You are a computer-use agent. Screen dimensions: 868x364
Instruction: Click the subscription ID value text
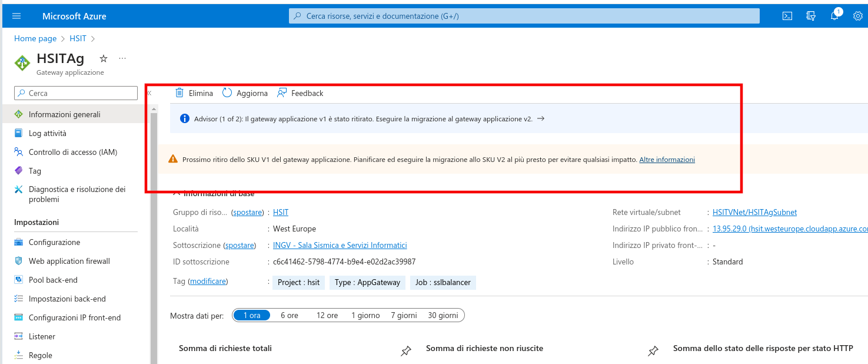pyautogui.click(x=344, y=262)
